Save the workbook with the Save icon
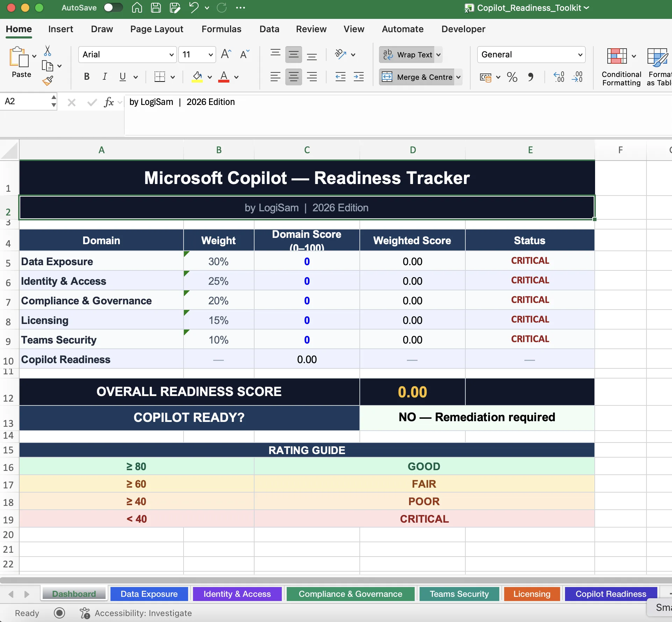Viewport: 672px width, 622px height. (156, 8)
